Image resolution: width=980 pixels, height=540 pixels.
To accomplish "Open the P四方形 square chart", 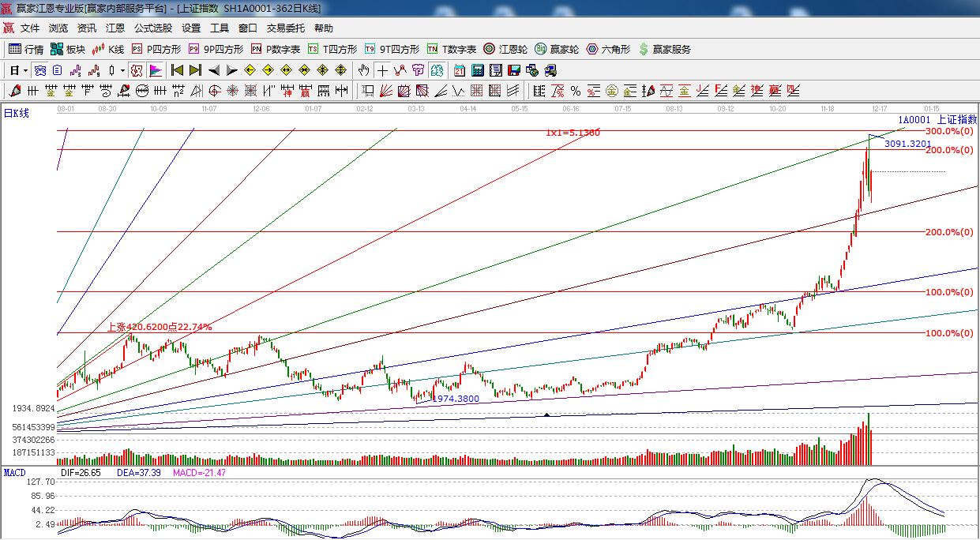I will (x=156, y=49).
